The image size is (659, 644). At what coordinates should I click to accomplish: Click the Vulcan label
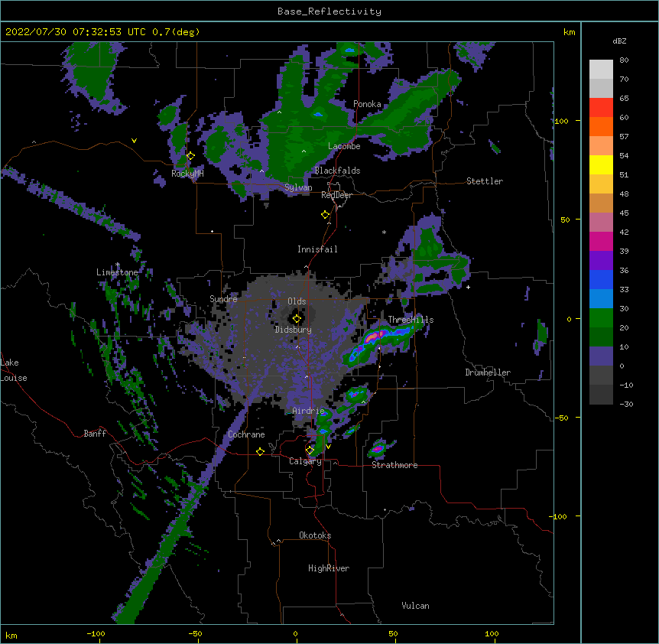click(x=415, y=606)
